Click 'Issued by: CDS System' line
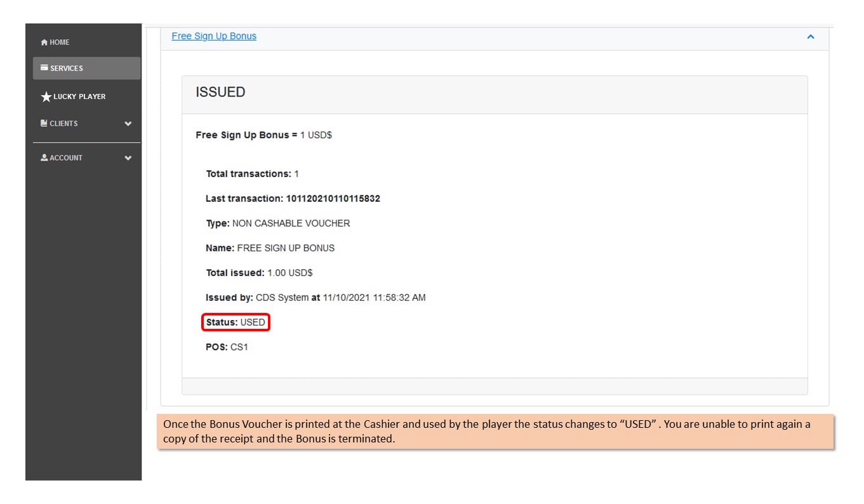Image resolution: width=864 pixels, height=504 pixels. (316, 298)
